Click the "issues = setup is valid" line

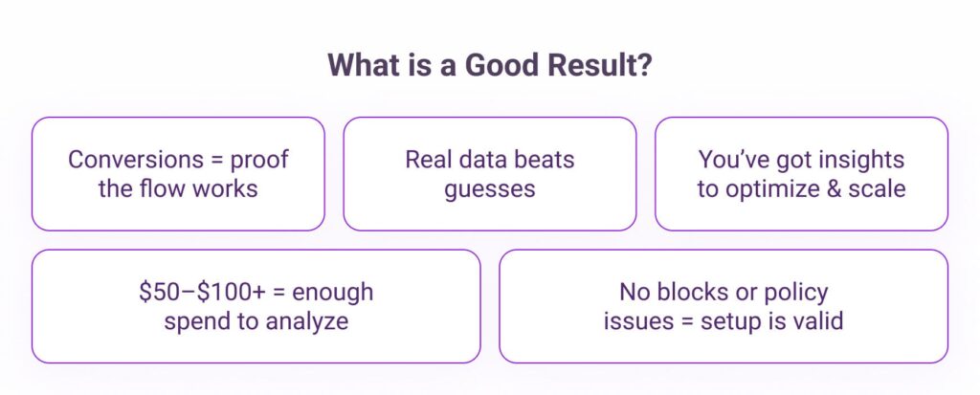[x=724, y=320]
